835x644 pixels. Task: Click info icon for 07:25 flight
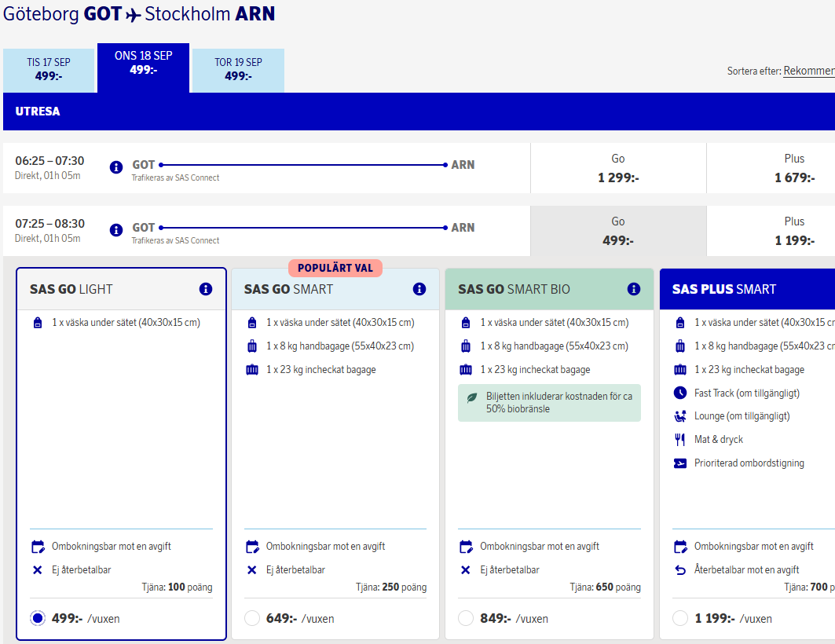(116, 230)
